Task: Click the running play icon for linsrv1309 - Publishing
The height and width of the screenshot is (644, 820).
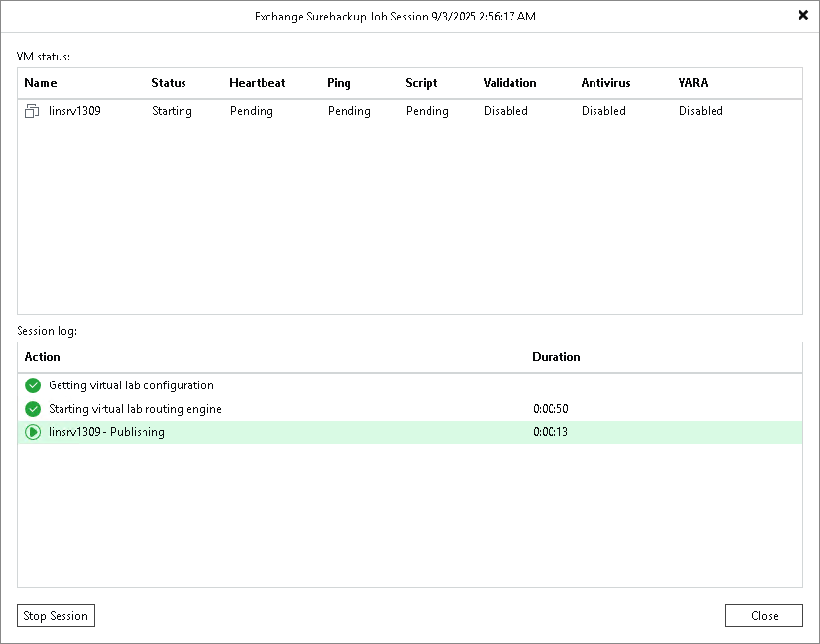Action: (33, 432)
